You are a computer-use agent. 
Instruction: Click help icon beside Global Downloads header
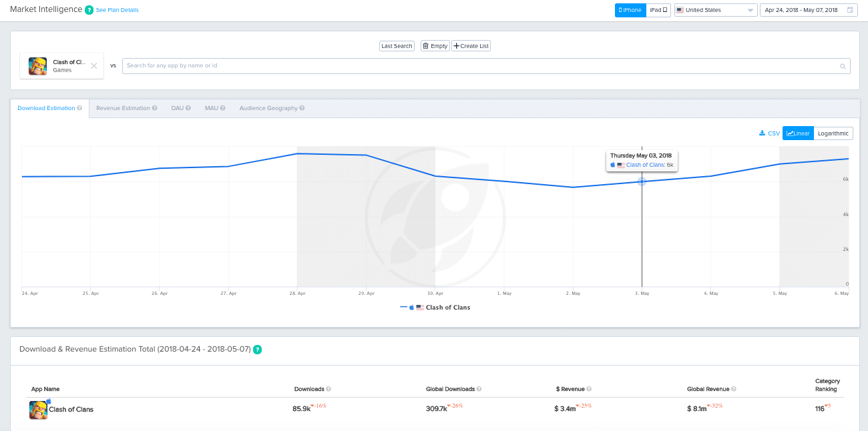click(x=479, y=389)
